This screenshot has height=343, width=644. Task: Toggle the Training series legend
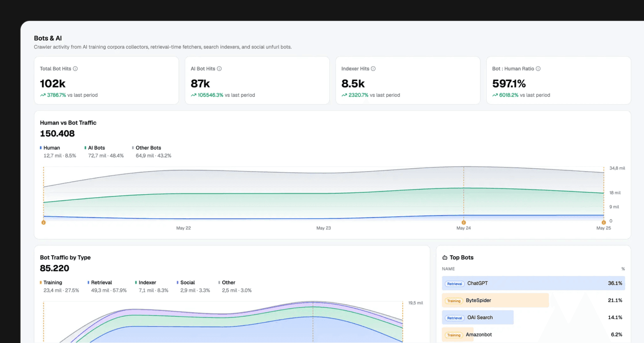click(51, 283)
